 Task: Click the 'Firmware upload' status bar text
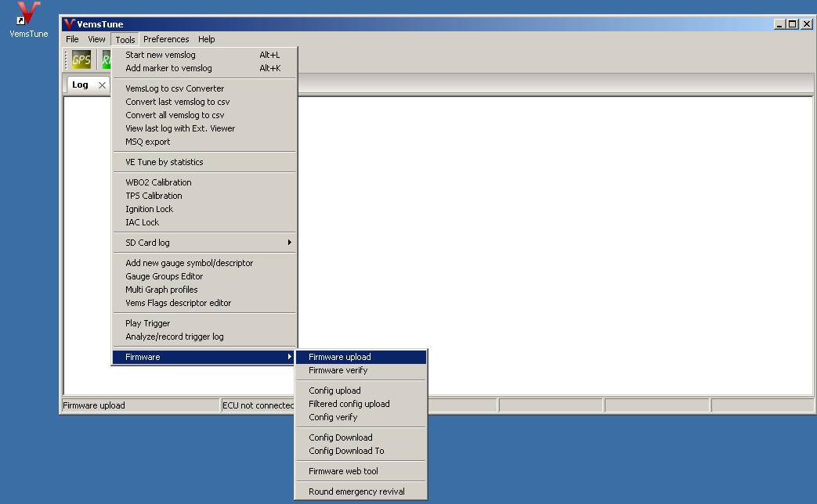pyautogui.click(x=94, y=405)
